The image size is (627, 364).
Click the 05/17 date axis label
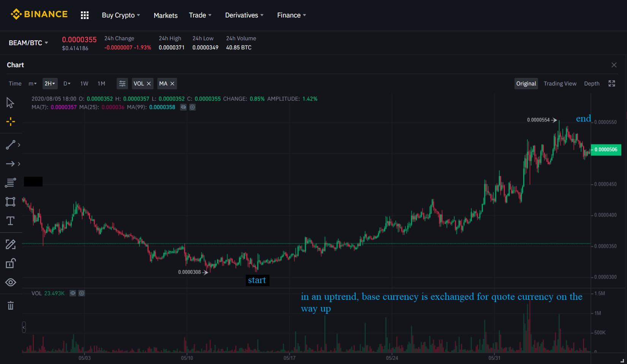click(x=290, y=358)
